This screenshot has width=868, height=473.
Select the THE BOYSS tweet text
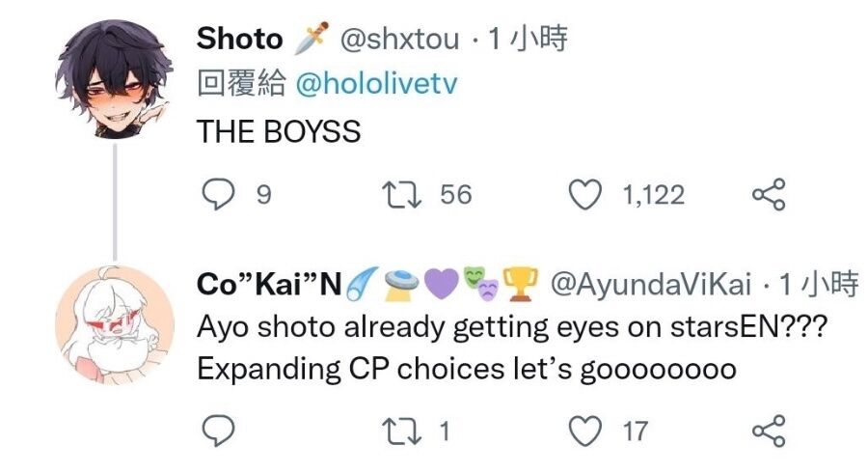[279, 131]
